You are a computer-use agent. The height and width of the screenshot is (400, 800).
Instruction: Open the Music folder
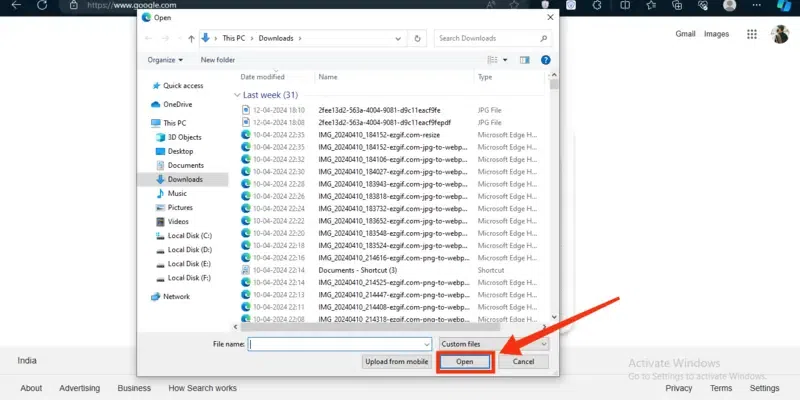point(171,193)
